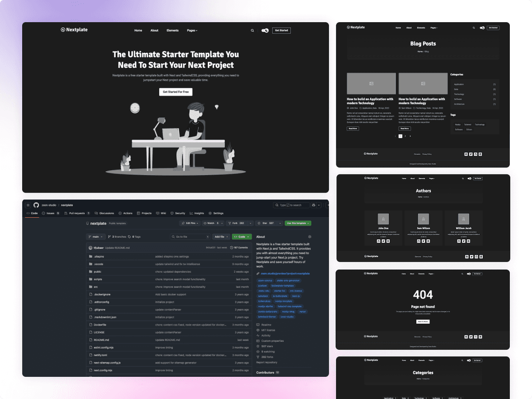Click the 187 Commits history icon
The image size is (532, 399).
pos(232,248)
